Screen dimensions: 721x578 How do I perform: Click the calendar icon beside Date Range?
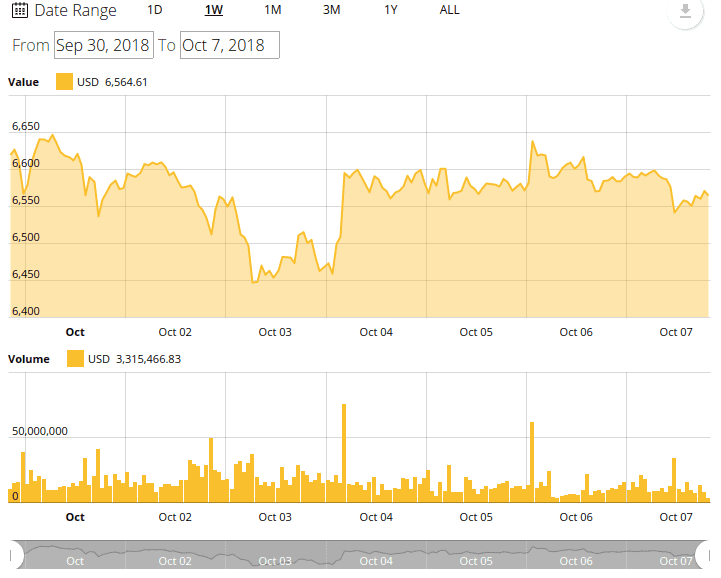tap(20, 10)
